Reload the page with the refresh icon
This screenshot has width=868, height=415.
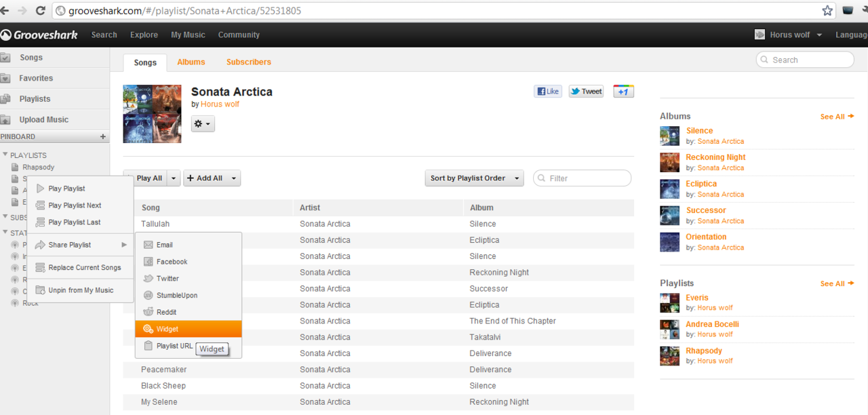41,11
